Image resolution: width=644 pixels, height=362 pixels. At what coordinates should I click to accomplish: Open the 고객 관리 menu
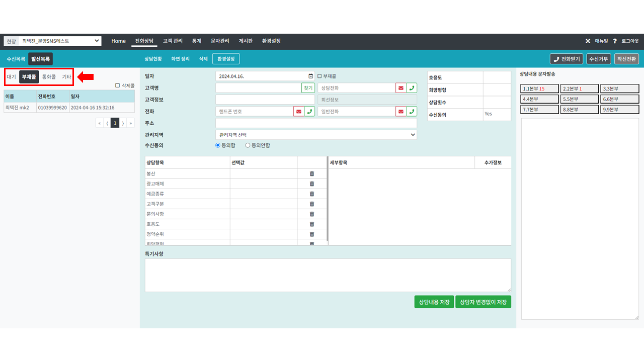tap(173, 41)
